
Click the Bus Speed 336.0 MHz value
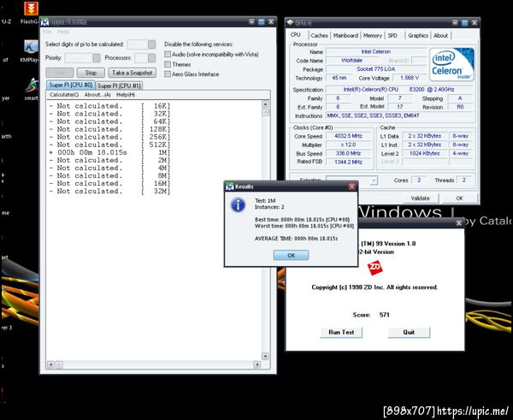click(348, 153)
